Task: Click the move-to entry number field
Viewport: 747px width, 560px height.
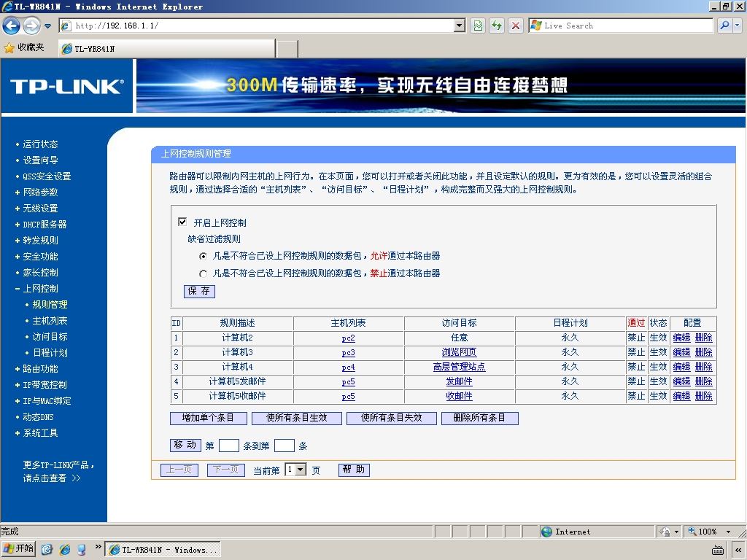Action: coord(285,446)
